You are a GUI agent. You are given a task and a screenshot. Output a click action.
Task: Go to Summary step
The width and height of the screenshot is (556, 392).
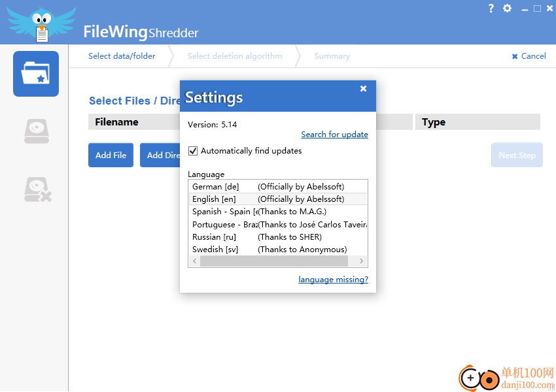point(332,56)
